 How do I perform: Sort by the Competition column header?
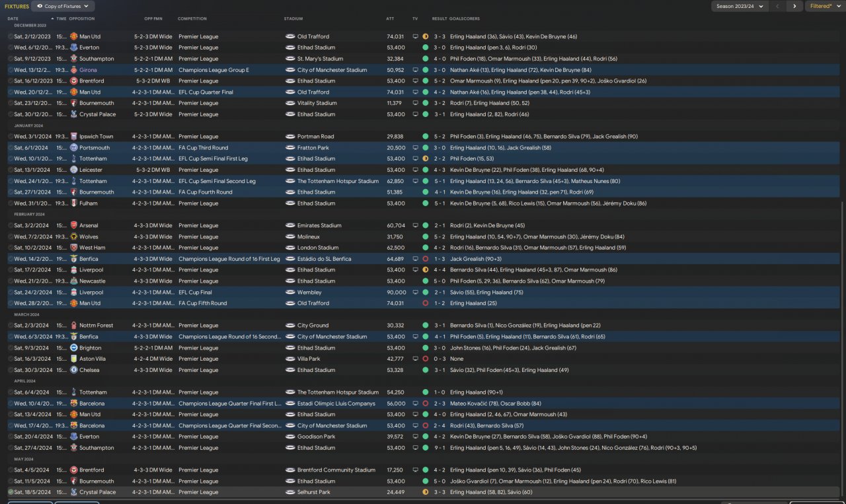click(192, 18)
